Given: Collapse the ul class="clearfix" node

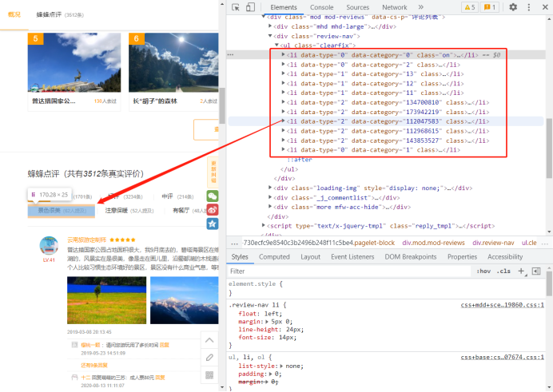Looking at the screenshot, I should (x=276, y=45).
